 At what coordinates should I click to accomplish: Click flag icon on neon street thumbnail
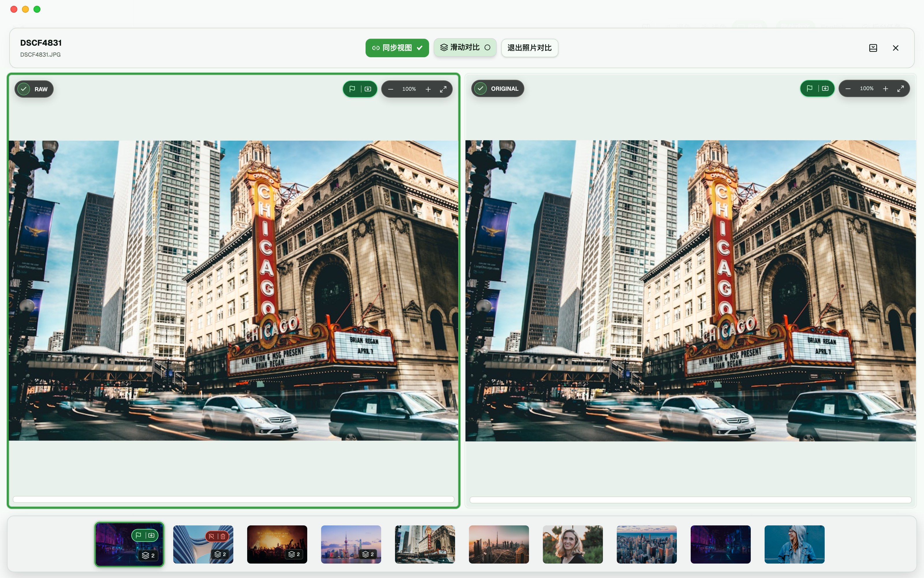click(139, 535)
